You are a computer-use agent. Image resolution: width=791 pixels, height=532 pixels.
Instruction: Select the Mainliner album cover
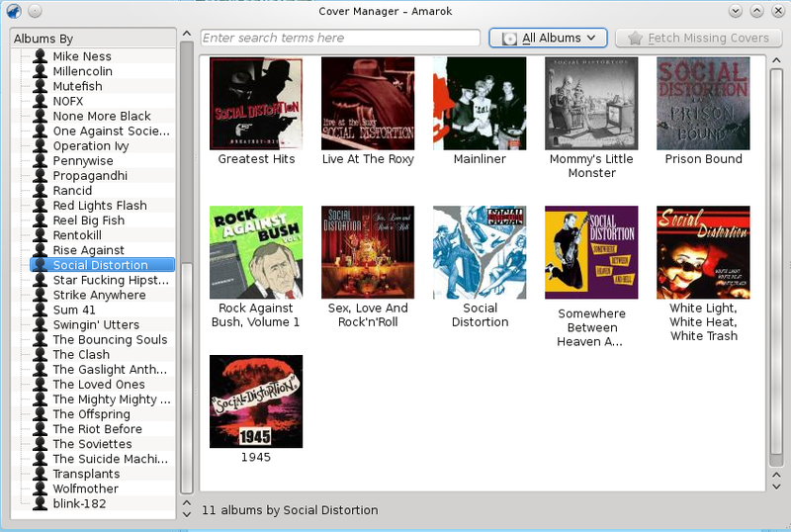480,104
